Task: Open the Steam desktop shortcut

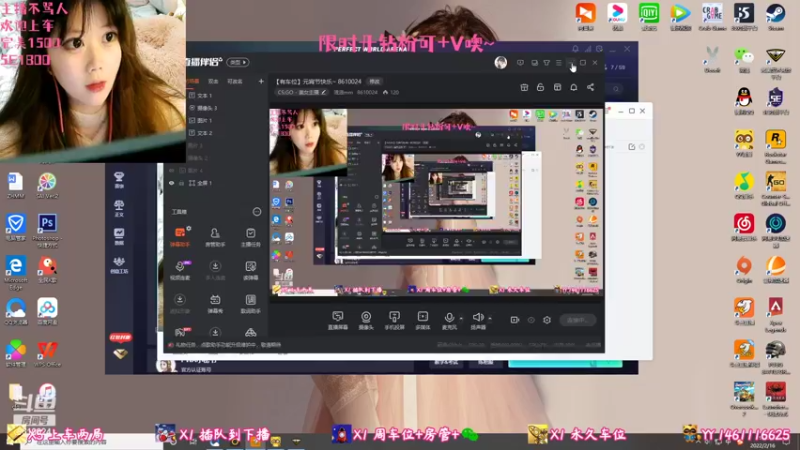Action: tap(776, 16)
